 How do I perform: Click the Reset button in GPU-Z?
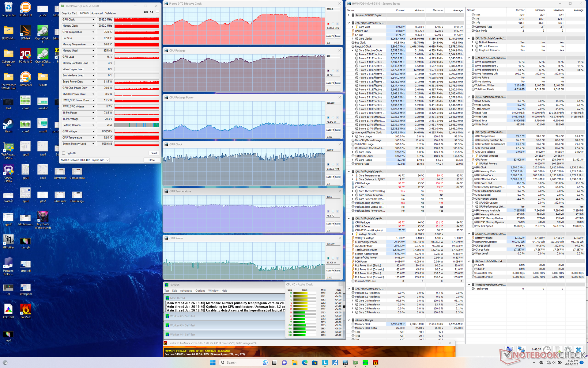153,153
